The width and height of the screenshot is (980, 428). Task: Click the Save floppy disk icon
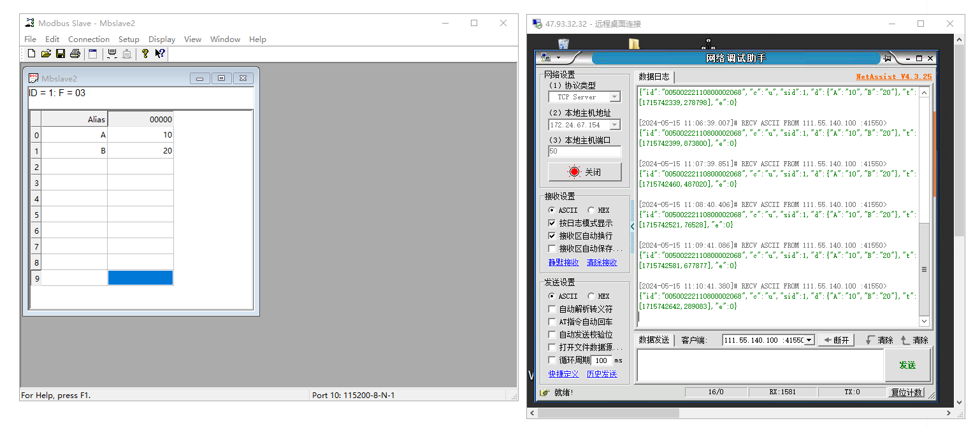(x=61, y=54)
